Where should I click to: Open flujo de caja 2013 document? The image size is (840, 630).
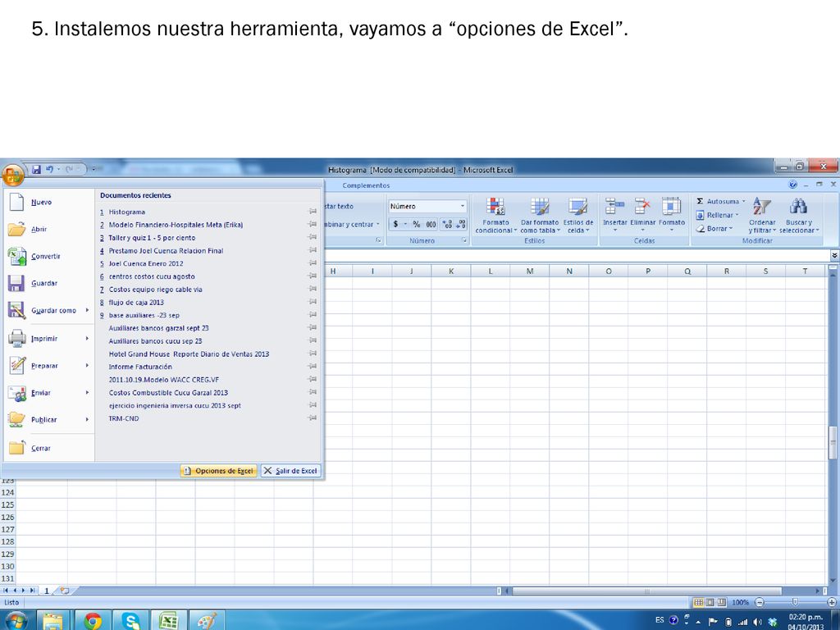[136, 302]
